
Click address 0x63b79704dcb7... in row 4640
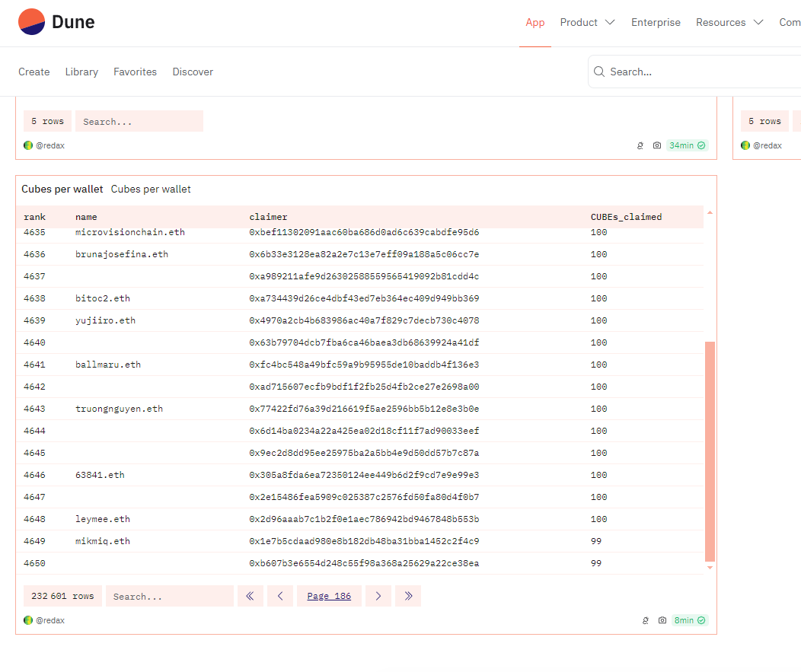pyautogui.click(x=364, y=342)
